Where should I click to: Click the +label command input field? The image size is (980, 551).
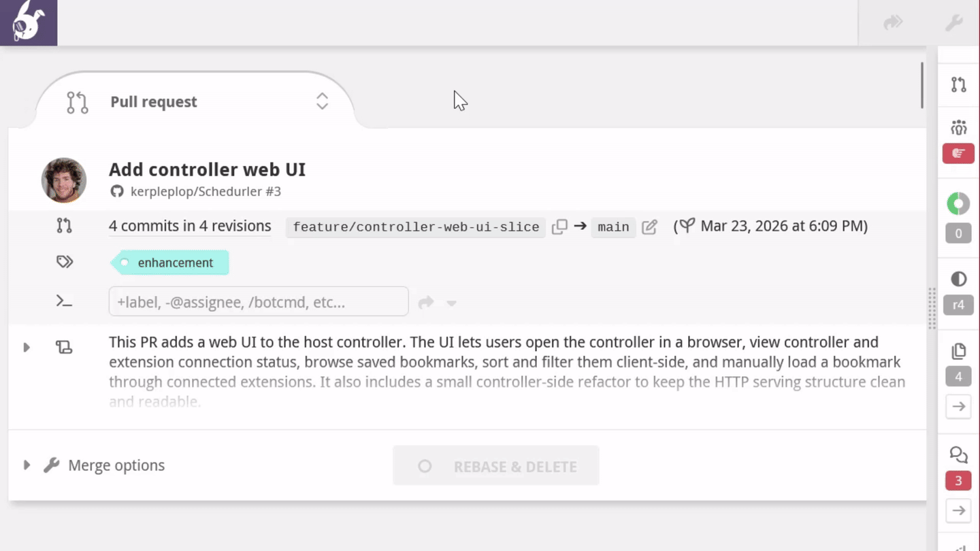coord(259,301)
